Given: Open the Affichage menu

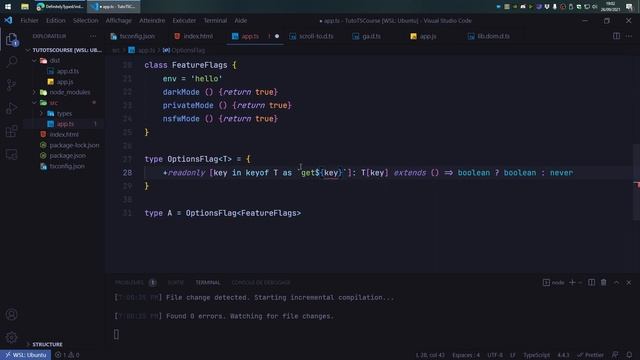Looking at the screenshot, I should click(118, 20).
